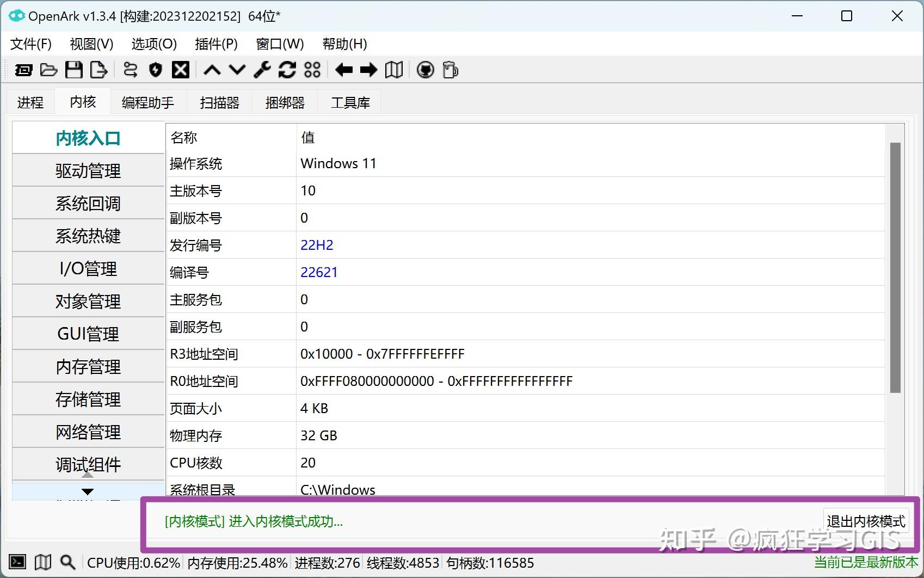Click the black X terminate icon

180,70
